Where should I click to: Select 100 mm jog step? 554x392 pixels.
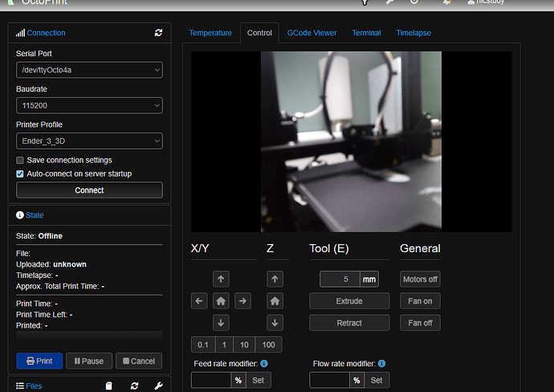click(x=268, y=345)
